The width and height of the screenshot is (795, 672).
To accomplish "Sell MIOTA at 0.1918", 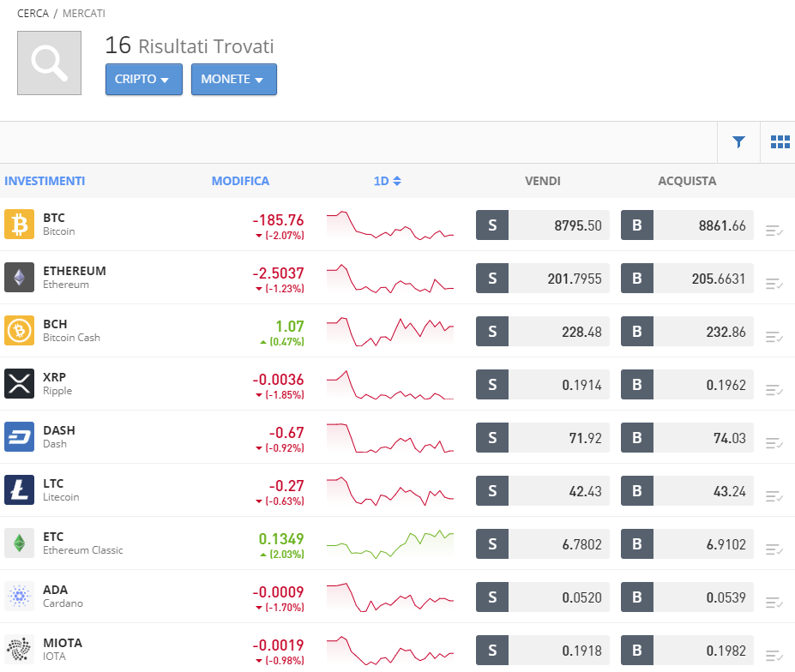I will (543, 651).
